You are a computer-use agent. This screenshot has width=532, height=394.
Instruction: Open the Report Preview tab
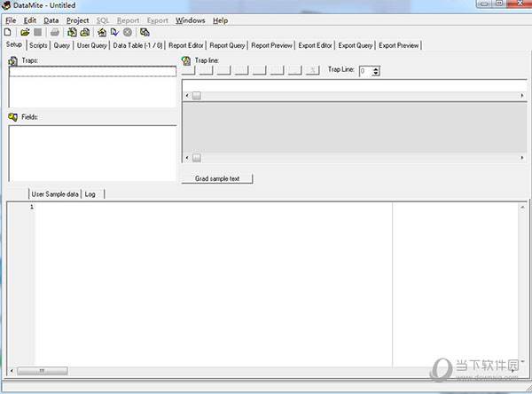pyautogui.click(x=272, y=45)
